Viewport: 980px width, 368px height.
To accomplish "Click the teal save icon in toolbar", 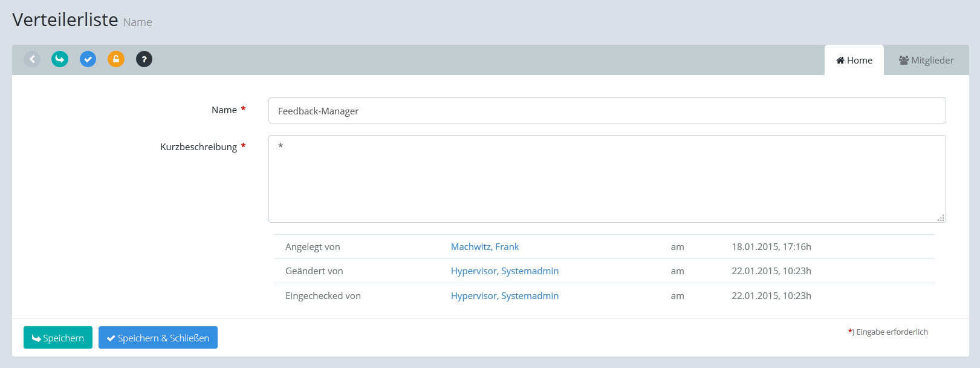I will (60, 59).
